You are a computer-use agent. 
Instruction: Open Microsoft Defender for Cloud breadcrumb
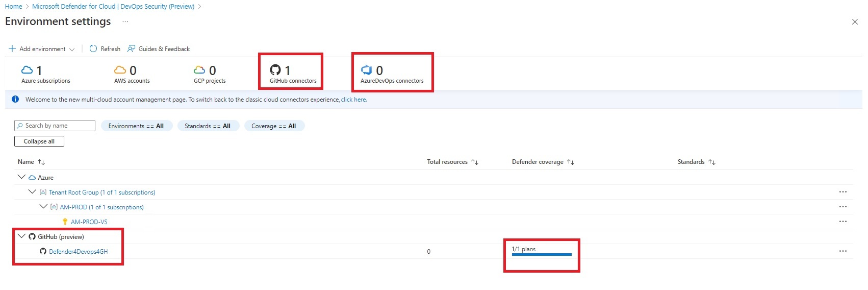(x=113, y=6)
